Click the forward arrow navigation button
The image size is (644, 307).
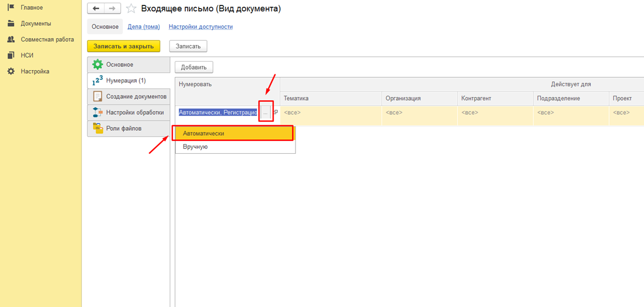tap(112, 9)
